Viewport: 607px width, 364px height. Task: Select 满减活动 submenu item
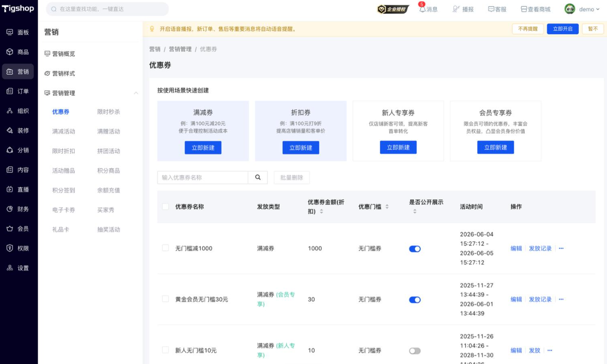[x=64, y=132]
